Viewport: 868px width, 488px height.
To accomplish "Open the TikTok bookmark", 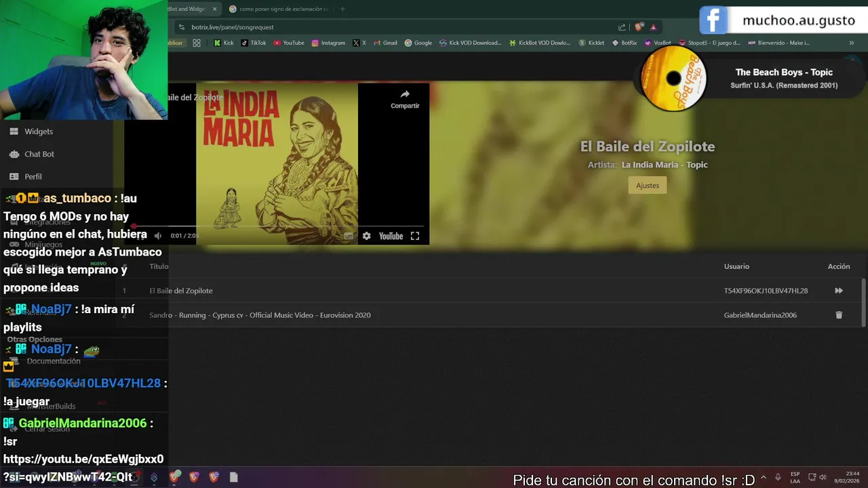I will [253, 43].
